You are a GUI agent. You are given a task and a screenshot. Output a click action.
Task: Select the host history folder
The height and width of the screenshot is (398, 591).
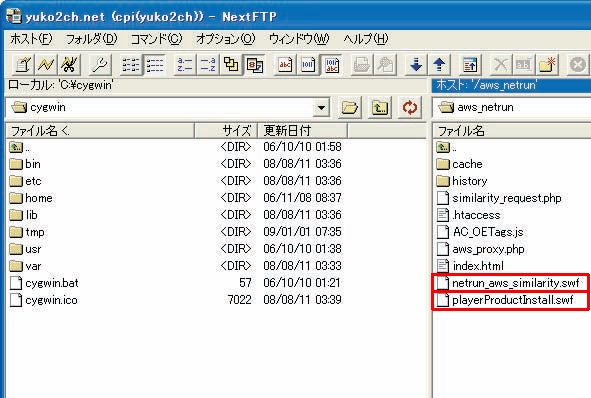tap(462, 181)
